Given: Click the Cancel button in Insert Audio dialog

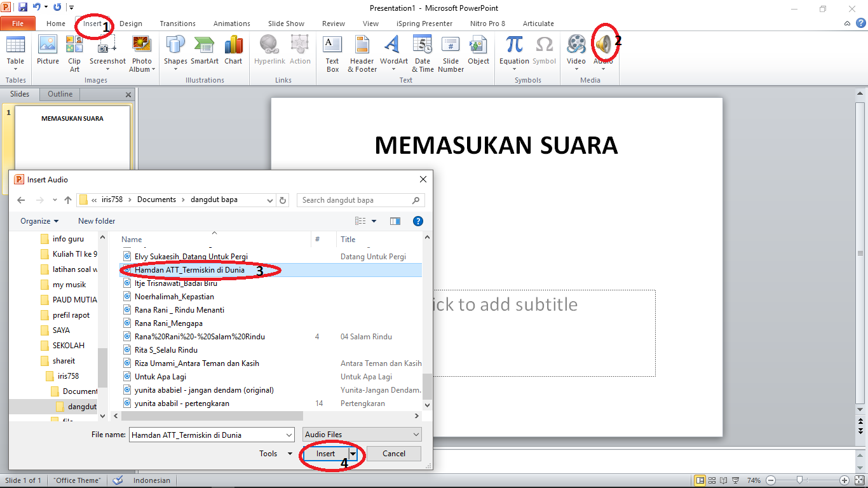Looking at the screenshot, I should (x=393, y=453).
